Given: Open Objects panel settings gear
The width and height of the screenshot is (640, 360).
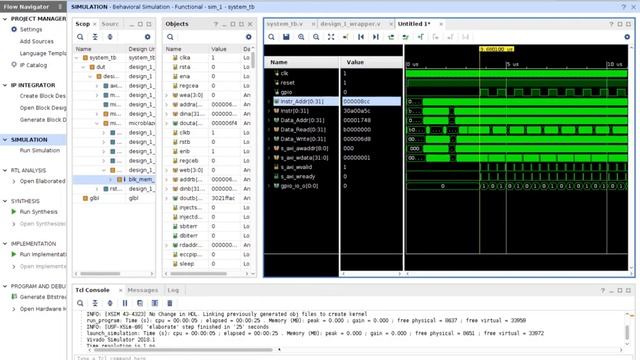Looking at the screenshot, I should click(x=249, y=37).
